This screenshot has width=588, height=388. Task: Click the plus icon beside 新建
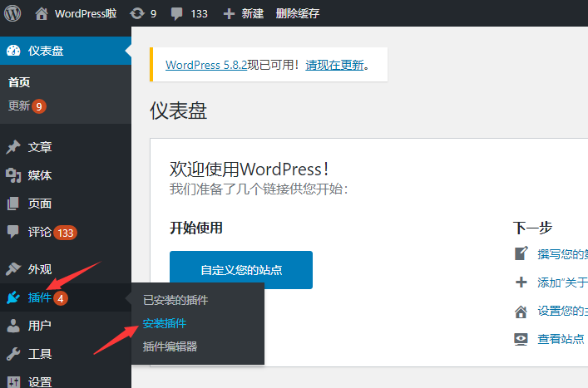229,14
